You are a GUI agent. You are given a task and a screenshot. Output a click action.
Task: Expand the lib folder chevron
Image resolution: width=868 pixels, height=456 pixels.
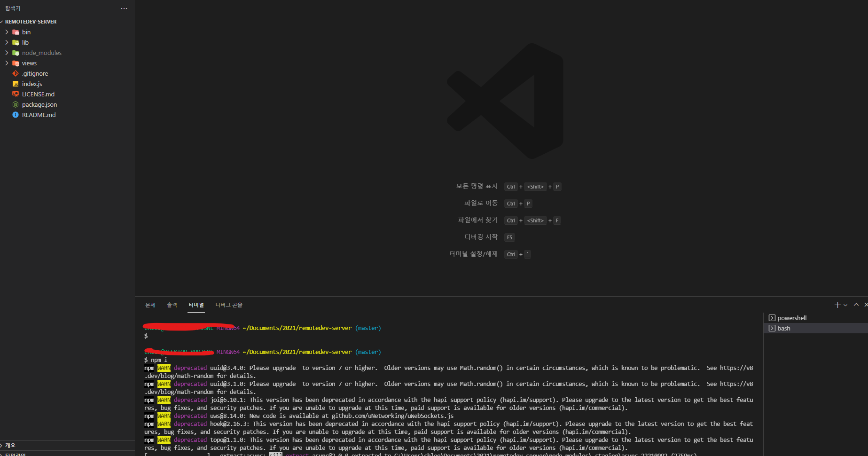(x=7, y=42)
